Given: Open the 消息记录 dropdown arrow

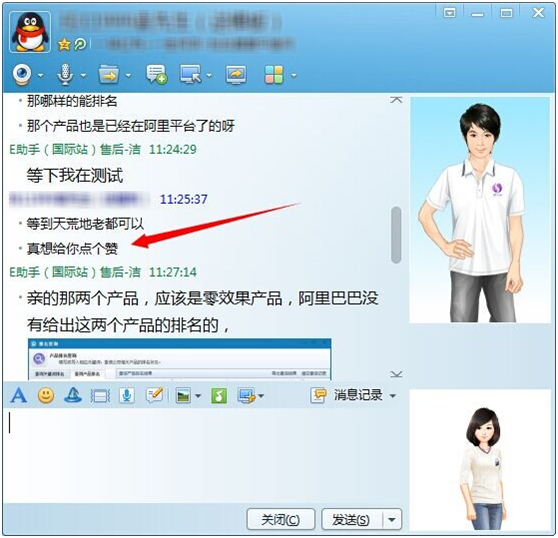Looking at the screenshot, I should point(393,396).
